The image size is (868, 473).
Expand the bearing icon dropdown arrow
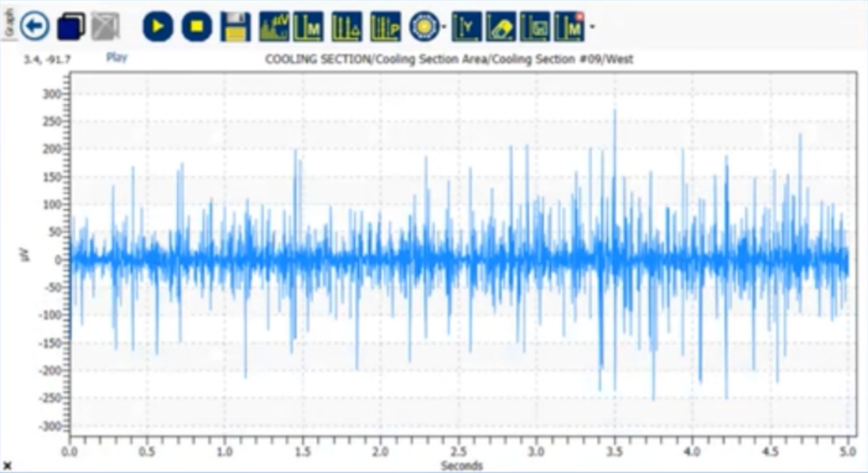[444, 27]
